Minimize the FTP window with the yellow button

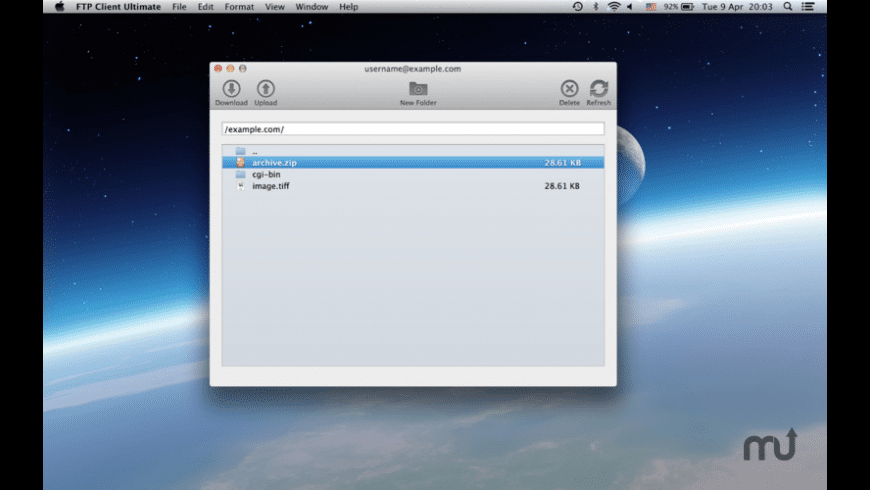pos(230,68)
